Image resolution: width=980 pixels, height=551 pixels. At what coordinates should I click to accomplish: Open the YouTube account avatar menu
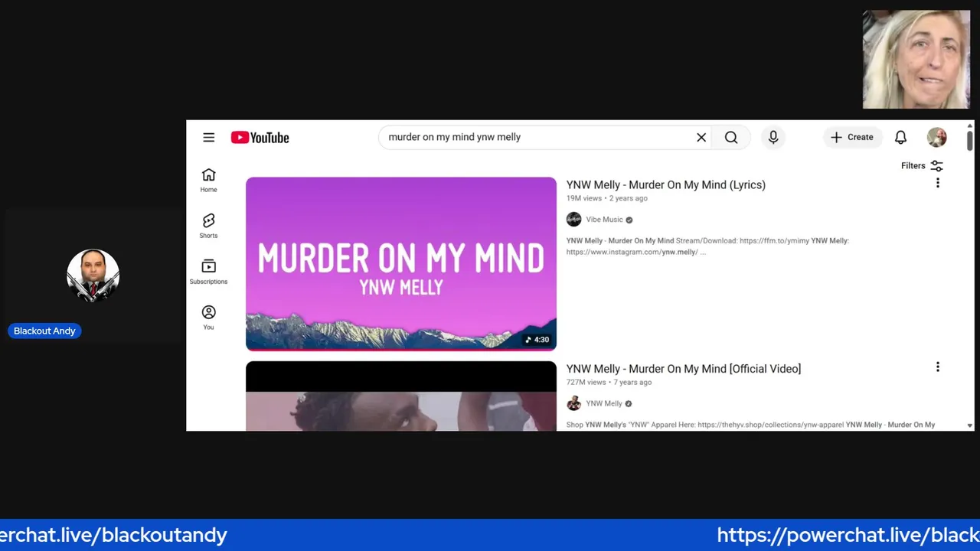937,138
